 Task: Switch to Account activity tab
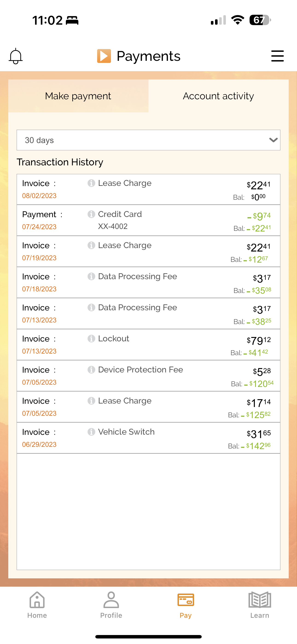218,96
